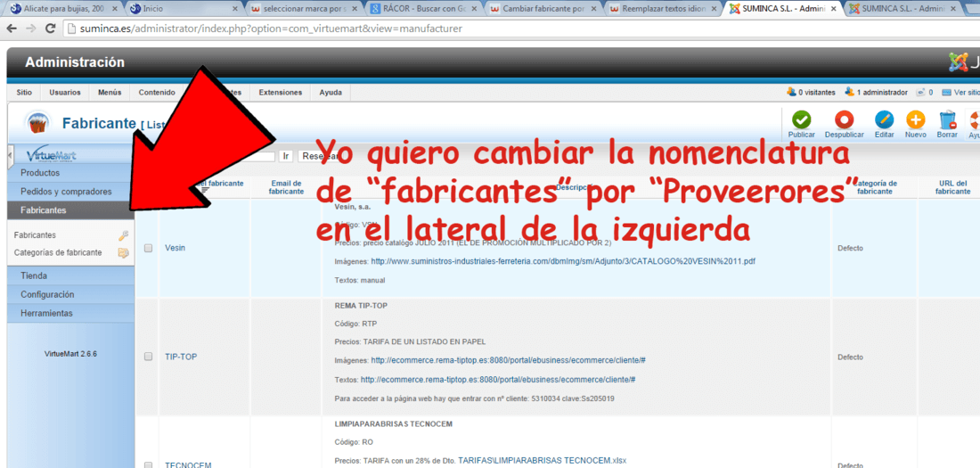Screen dimensions: 980x468
Task: Click the 'Defecto' category cell in the Vesin row
Action: pos(850,248)
